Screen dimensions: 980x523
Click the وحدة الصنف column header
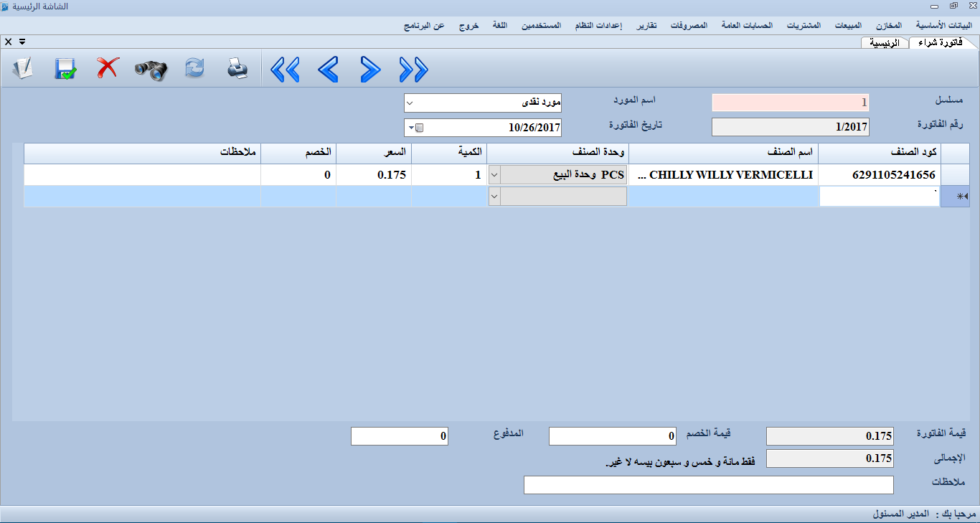(x=557, y=154)
